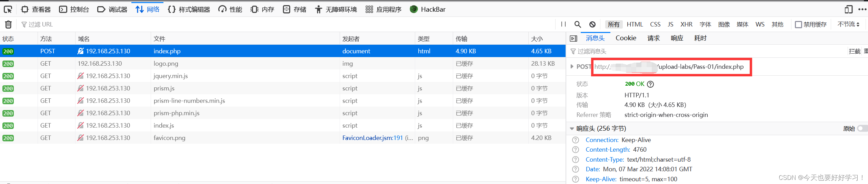This screenshot has width=868, height=184.
Task: Filter requests by 图像 images
Action: [724, 24]
